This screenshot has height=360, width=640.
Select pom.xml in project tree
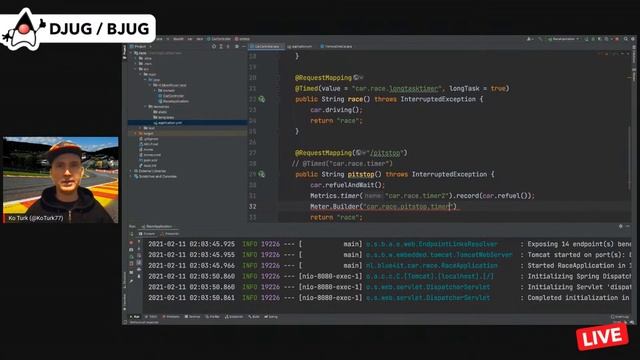148,160
